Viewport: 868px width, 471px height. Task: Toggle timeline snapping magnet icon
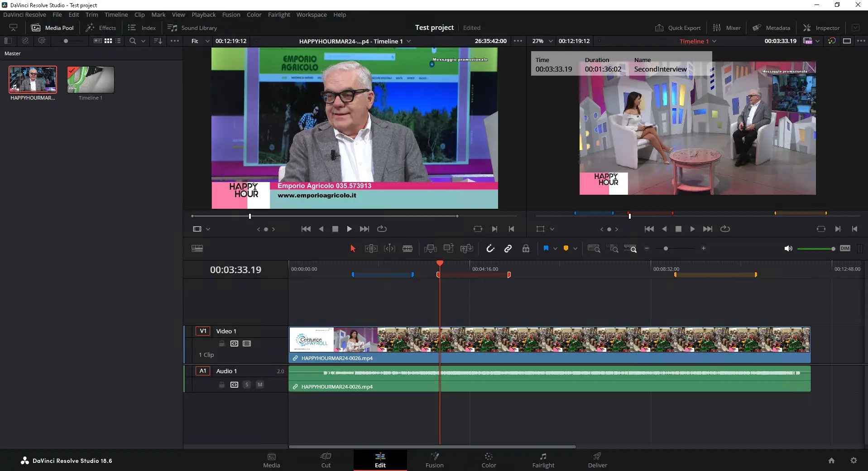click(x=490, y=249)
